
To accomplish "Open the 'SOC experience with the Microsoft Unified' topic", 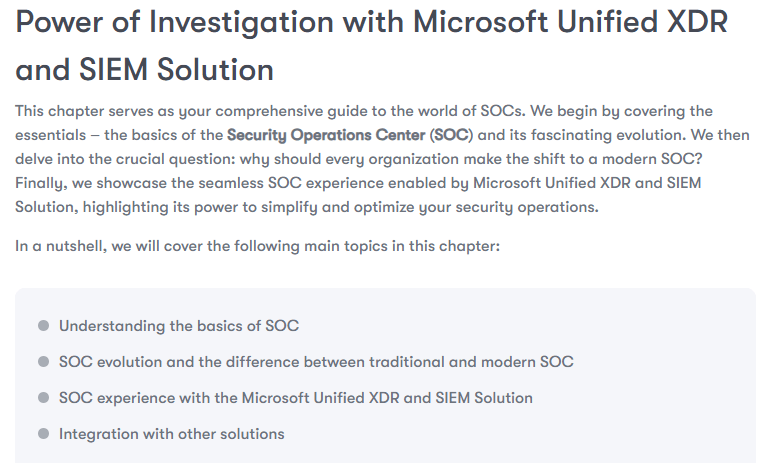I will click(296, 398).
